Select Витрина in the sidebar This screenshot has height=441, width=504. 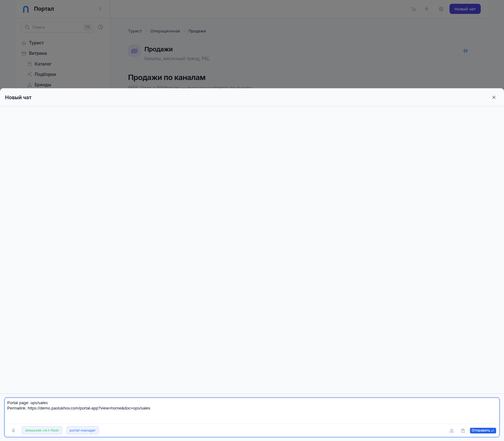coord(38,53)
